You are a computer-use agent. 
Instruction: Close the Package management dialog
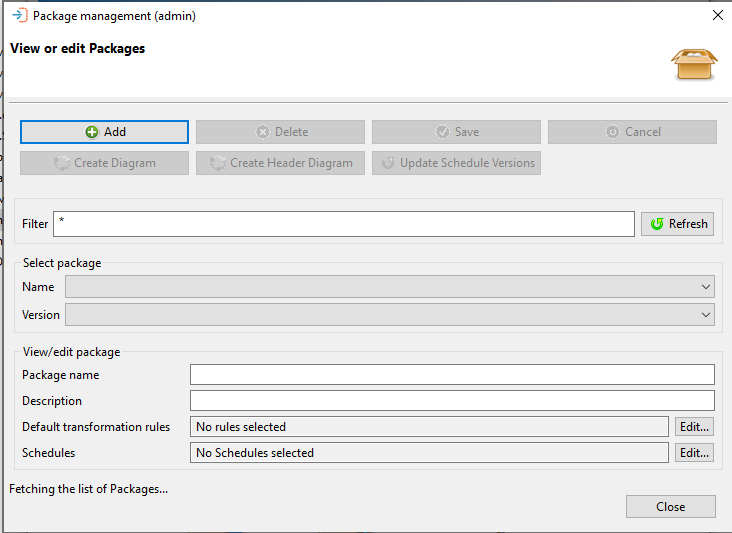(x=670, y=506)
